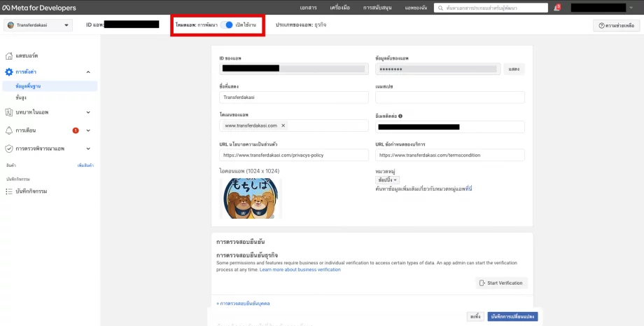Expand the individual verification section
The image size is (644, 326).
click(x=243, y=304)
